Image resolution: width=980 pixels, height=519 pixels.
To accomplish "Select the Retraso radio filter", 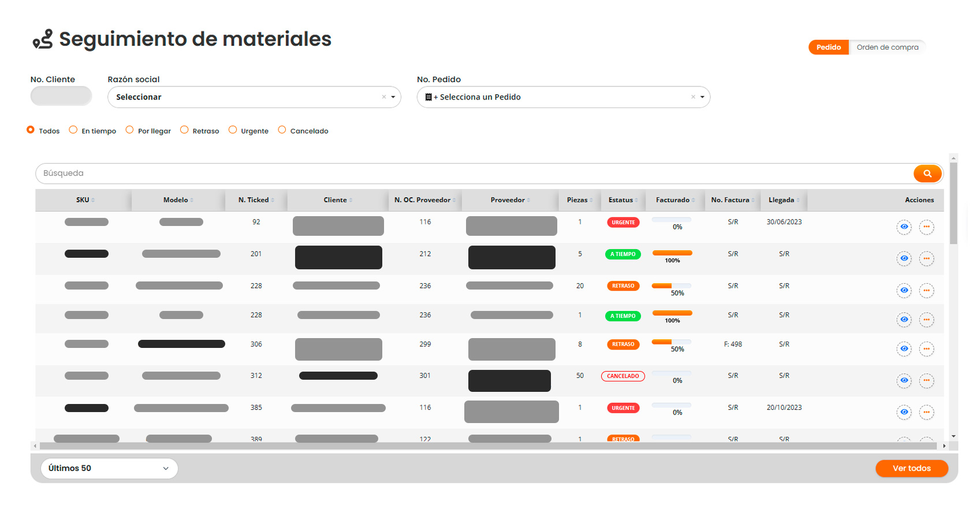I will point(184,130).
